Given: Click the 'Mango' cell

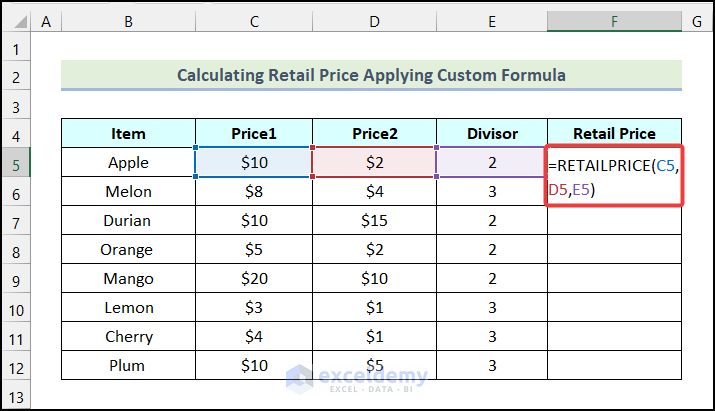Looking at the screenshot, I should coord(129,278).
